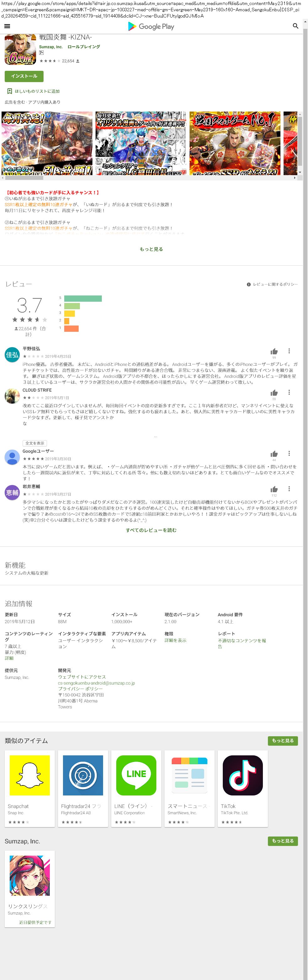Click thumbs-up on 平野佳弘's review

(x=274, y=351)
